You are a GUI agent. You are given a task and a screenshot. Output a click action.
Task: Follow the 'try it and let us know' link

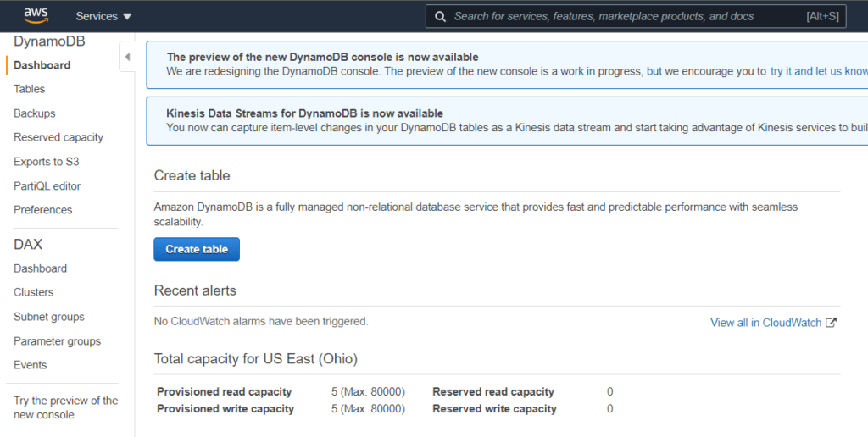(819, 71)
